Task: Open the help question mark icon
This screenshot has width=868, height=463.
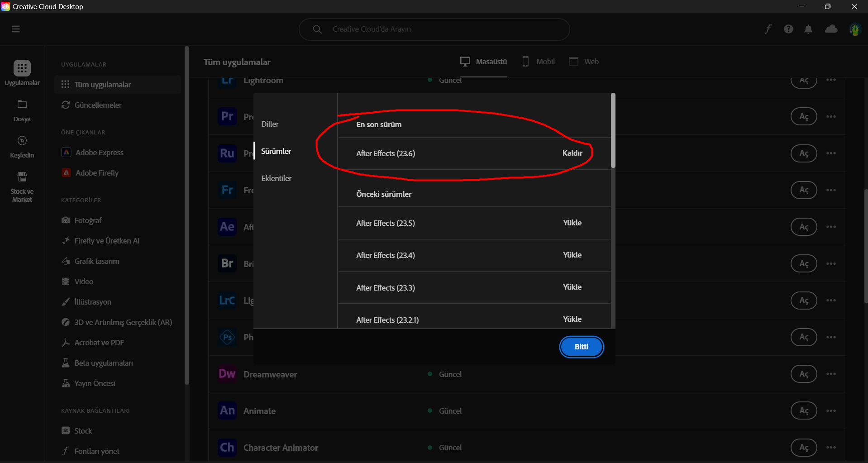Action: (788, 29)
